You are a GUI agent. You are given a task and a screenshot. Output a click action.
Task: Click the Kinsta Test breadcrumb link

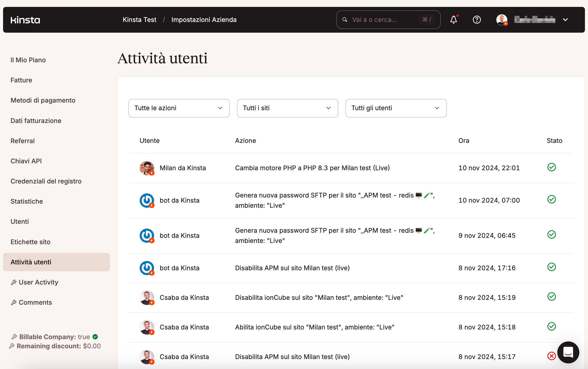coord(139,20)
